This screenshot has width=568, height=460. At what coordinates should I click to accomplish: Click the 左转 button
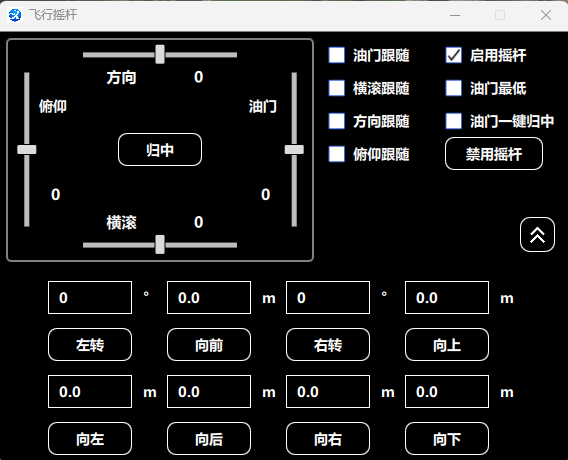(x=90, y=344)
